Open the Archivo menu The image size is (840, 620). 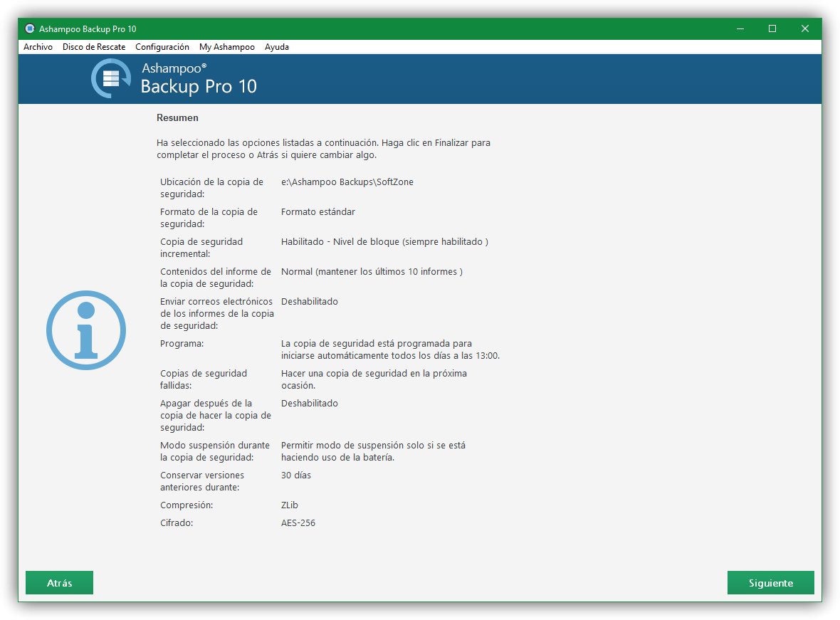click(x=38, y=47)
